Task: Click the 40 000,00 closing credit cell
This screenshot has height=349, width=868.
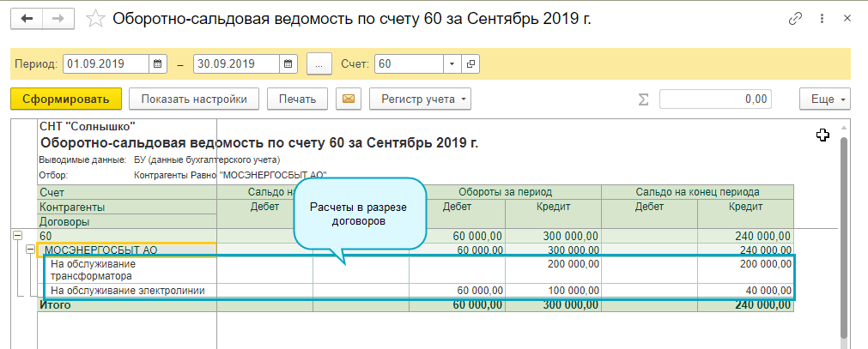Action: 745,291
